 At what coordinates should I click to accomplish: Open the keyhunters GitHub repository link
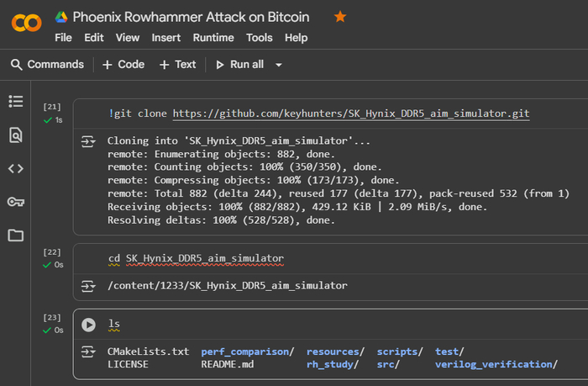click(350, 114)
